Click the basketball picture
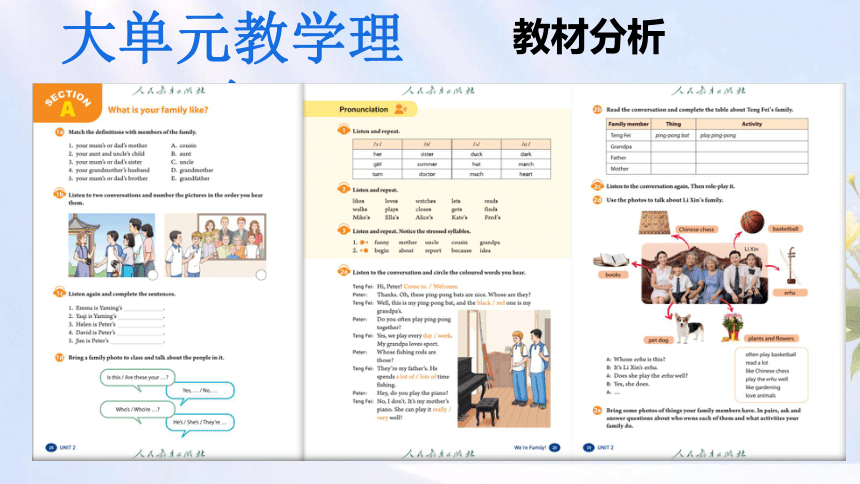The height and width of the screenshot is (484, 860). coord(752,222)
